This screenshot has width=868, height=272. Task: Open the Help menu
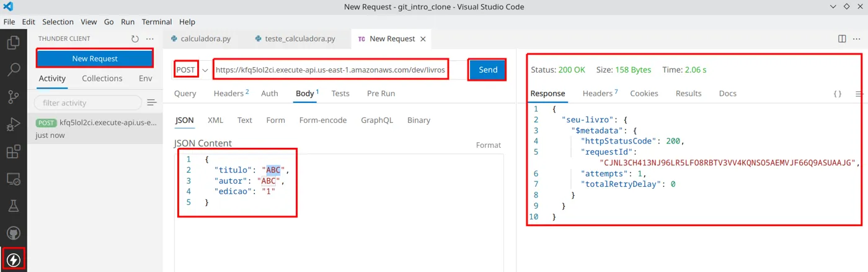187,22
